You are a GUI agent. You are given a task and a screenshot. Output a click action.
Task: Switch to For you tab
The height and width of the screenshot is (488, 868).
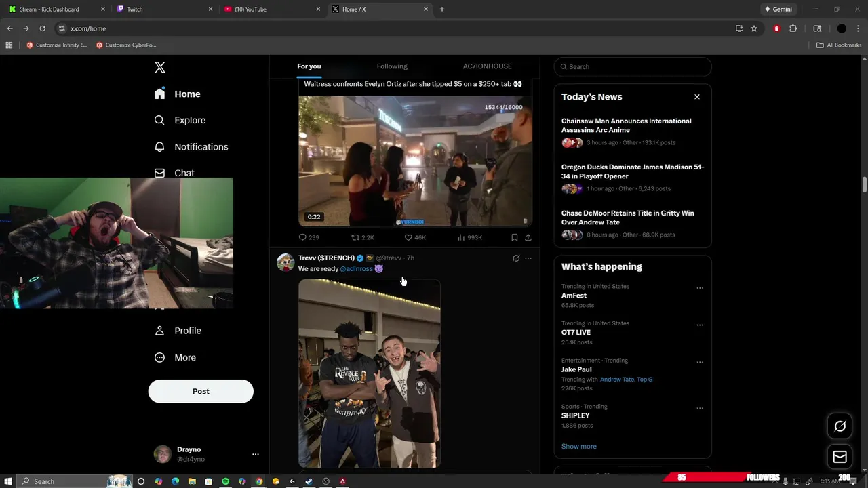click(309, 66)
